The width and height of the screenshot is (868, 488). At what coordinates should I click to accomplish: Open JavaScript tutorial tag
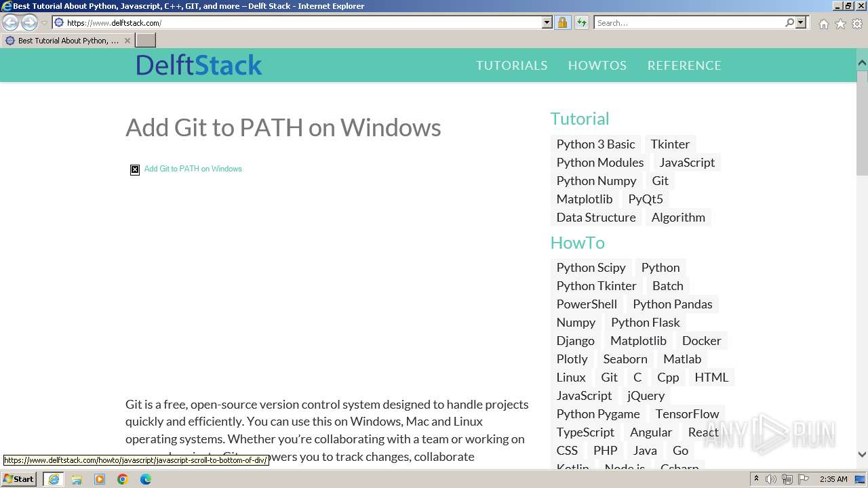[687, 162]
